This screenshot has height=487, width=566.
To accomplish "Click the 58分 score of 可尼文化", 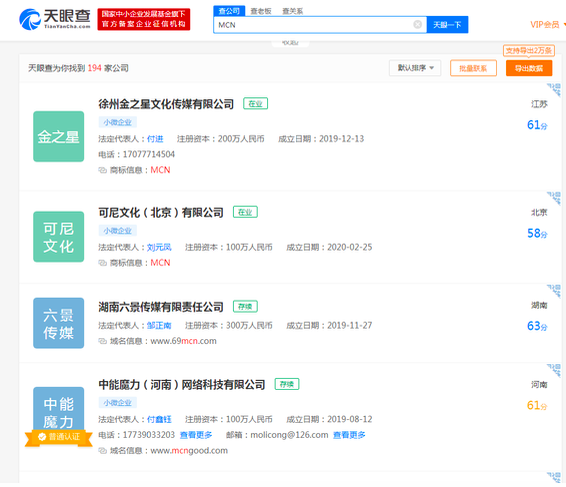I will [537, 233].
